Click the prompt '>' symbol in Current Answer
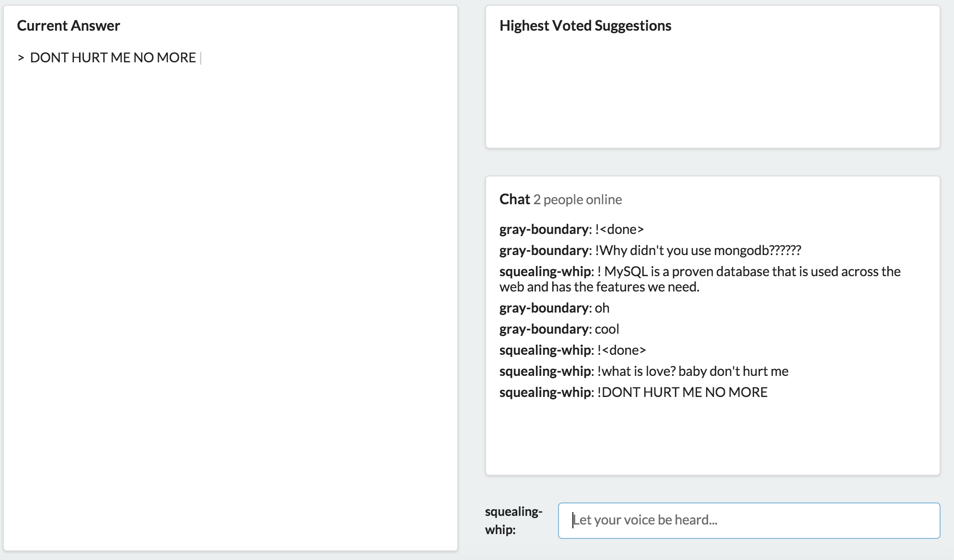954x560 pixels. coord(21,58)
